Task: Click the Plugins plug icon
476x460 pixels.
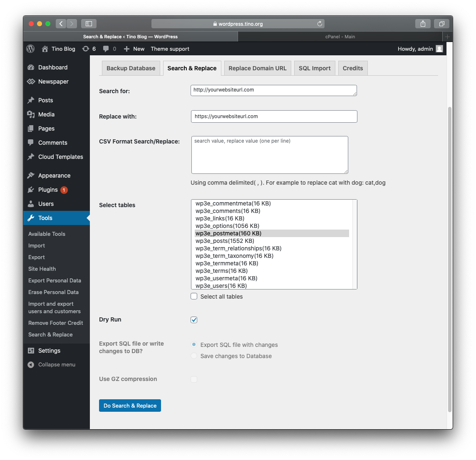Action: click(x=31, y=190)
